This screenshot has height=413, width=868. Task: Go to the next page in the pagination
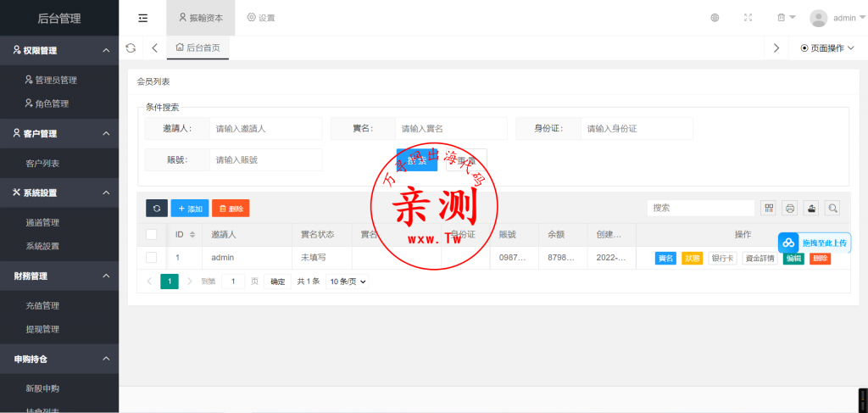click(190, 282)
